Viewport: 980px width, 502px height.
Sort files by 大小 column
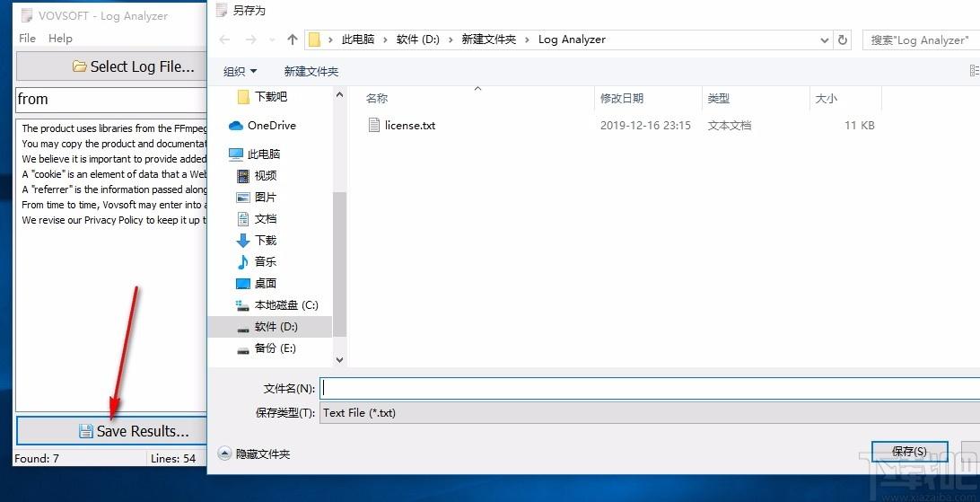pyautogui.click(x=827, y=98)
